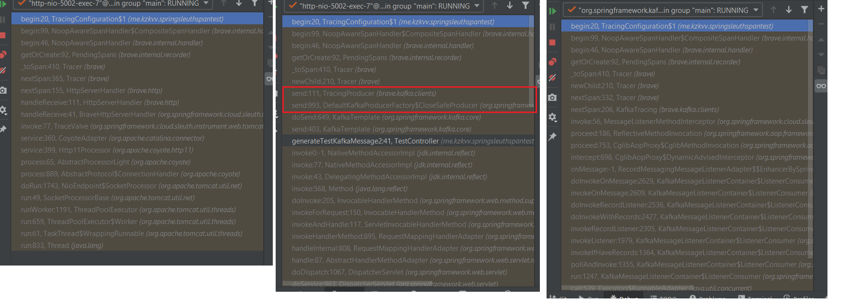Screen dimensions: 868x307
Task: Select frame handleReceive:111, HttpServerHandler
Action: click(137, 102)
